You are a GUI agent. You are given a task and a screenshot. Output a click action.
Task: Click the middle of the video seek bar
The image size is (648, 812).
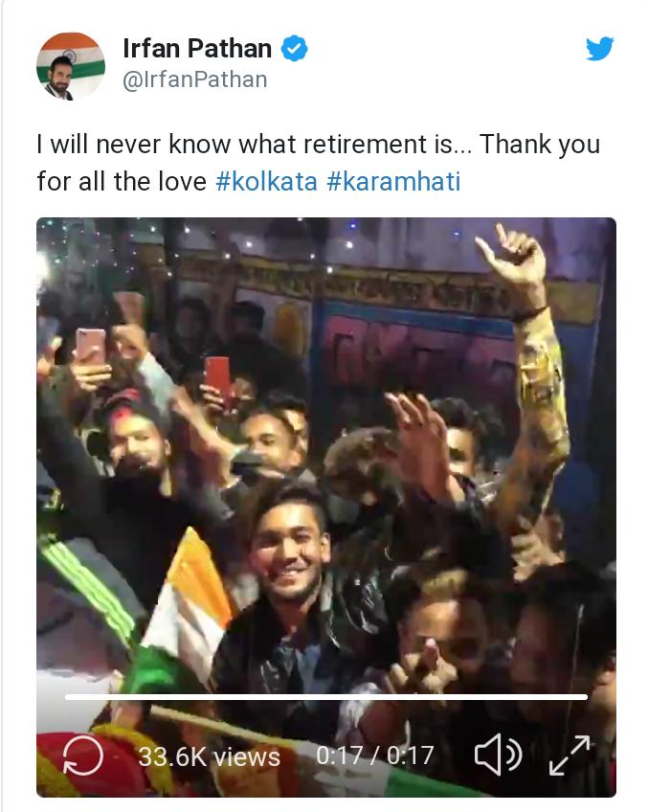click(x=326, y=697)
